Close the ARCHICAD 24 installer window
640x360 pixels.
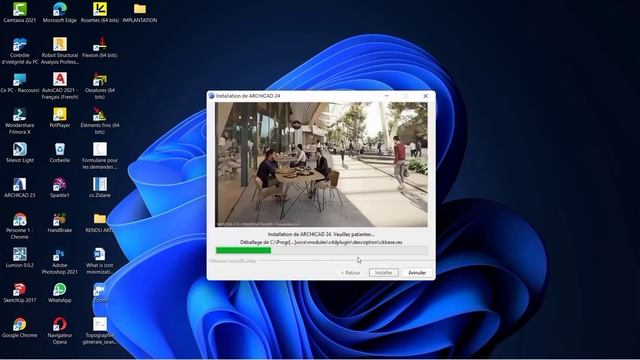(426, 96)
